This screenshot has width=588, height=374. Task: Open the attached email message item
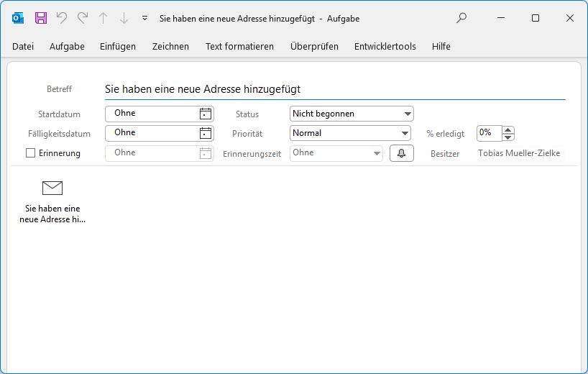52,201
